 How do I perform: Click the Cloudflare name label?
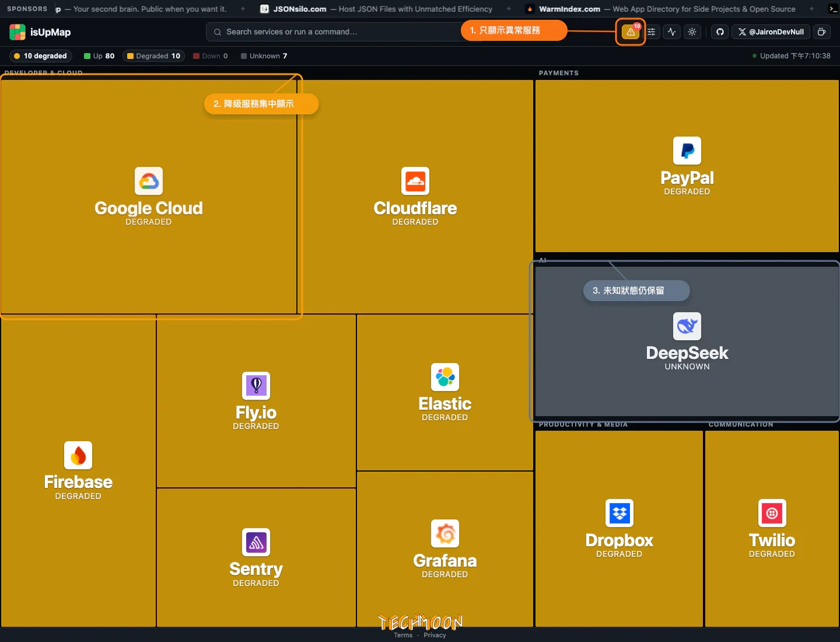tap(415, 208)
